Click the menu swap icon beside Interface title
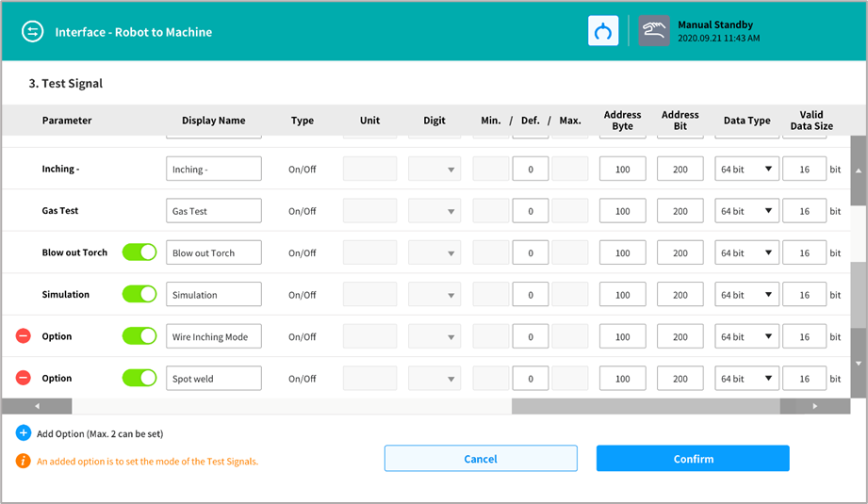 click(x=33, y=32)
